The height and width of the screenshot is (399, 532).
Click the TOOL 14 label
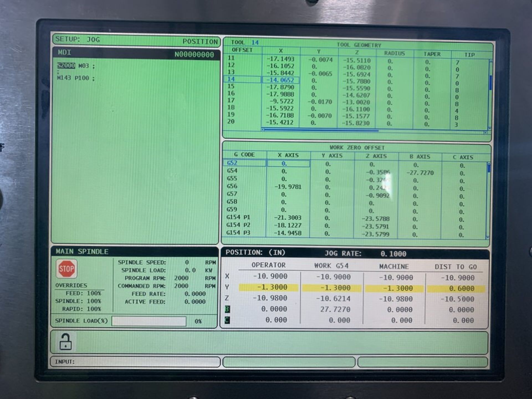pos(245,42)
